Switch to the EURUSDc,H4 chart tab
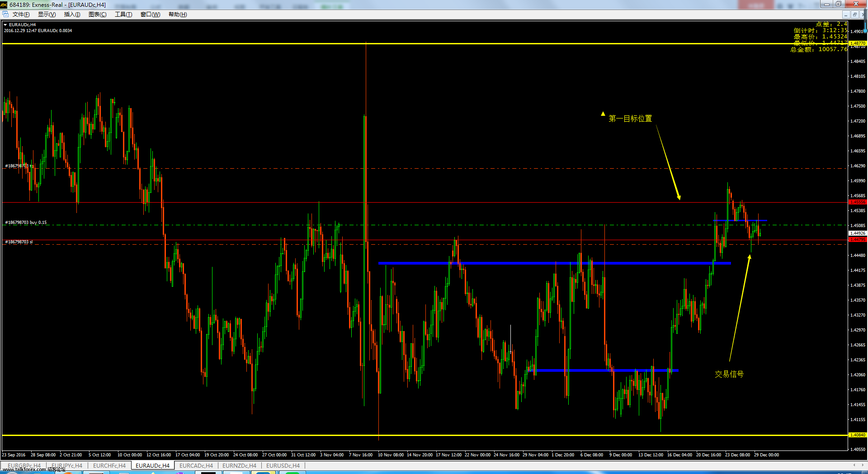Screen dimensions: 868x474 tap(283, 465)
